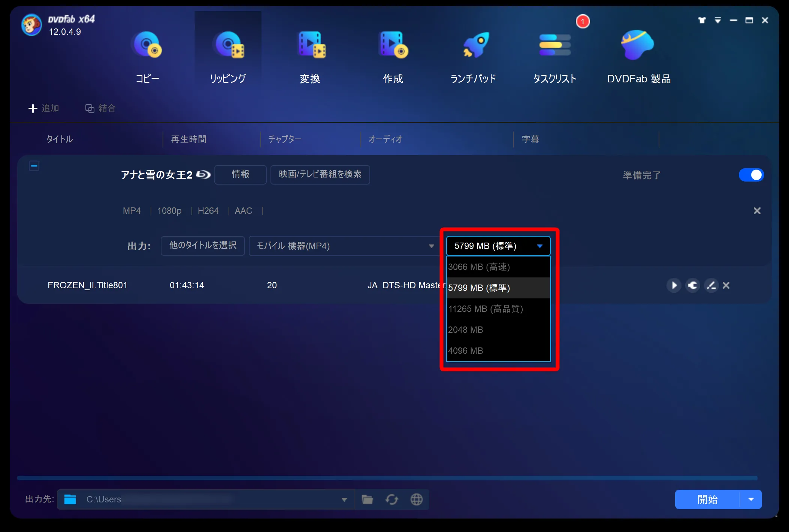Expand the arrow beside the 開始 button
789x532 pixels.
click(x=751, y=499)
